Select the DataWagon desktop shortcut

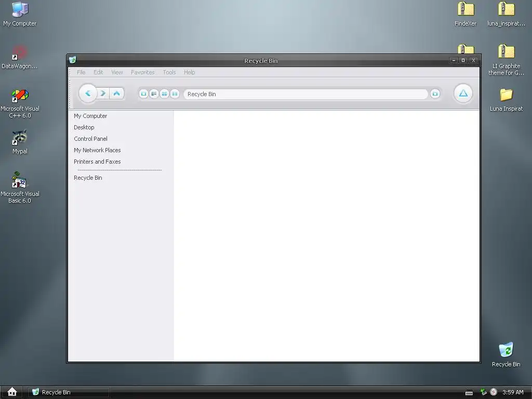click(20, 57)
